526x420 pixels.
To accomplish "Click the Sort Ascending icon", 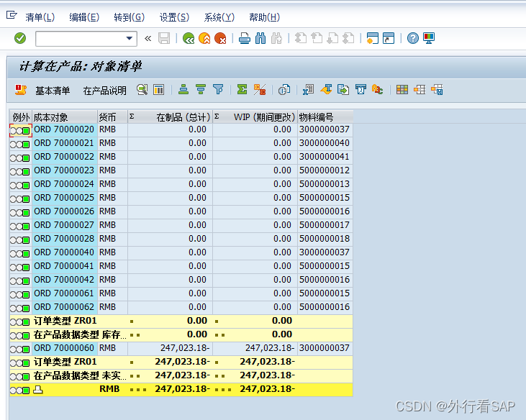I will coord(183,90).
